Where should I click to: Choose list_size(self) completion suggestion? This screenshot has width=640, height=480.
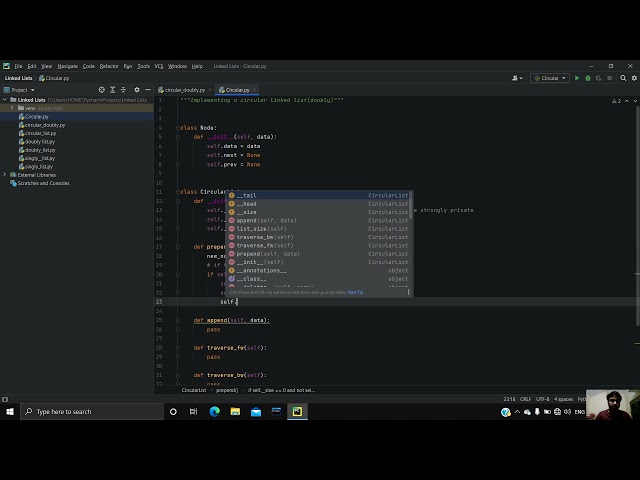[x=319, y=229]
